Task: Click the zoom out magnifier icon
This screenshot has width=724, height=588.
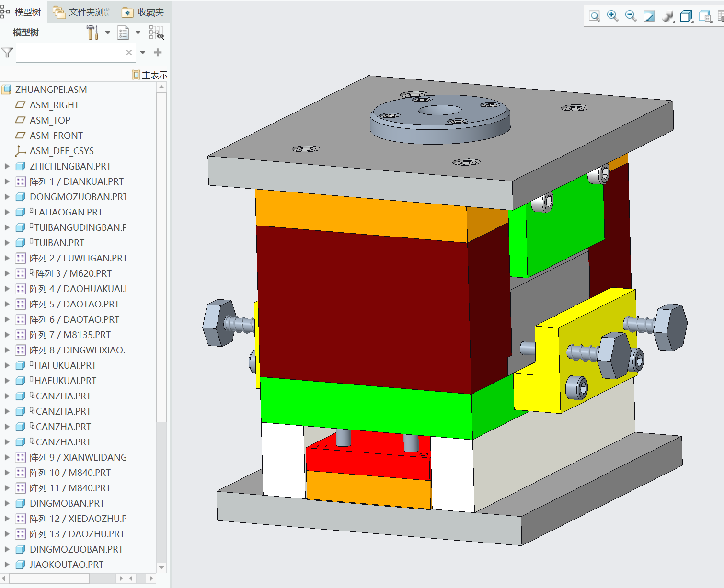Action: pyautogui.click(x=631, y=16)
